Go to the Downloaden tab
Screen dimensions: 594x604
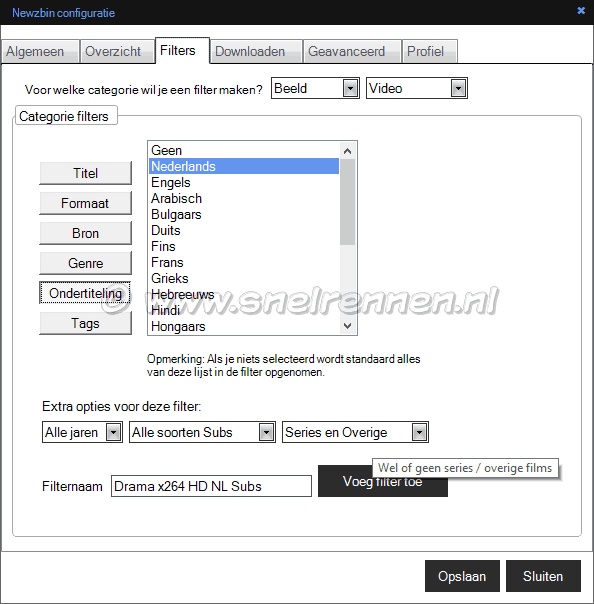256,51
